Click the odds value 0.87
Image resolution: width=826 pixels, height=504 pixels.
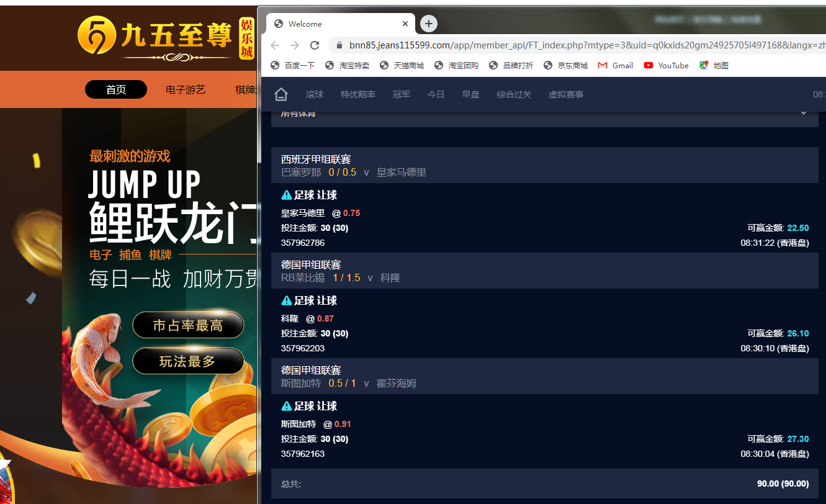point(325,318)
